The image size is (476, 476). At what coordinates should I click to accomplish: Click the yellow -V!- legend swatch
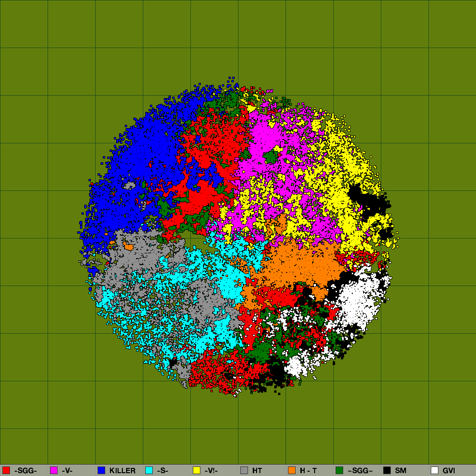(x=197, y=470)
